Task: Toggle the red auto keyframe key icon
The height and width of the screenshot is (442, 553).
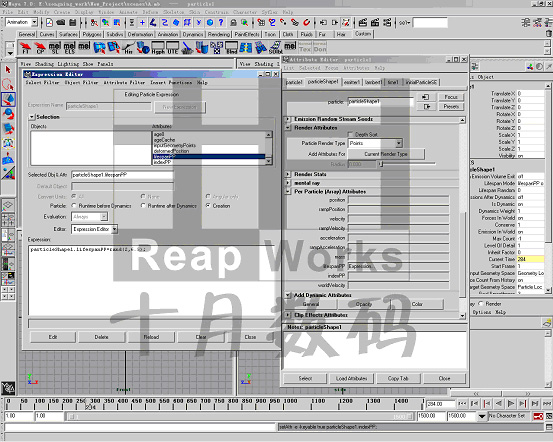Action: tap(538, 416)
